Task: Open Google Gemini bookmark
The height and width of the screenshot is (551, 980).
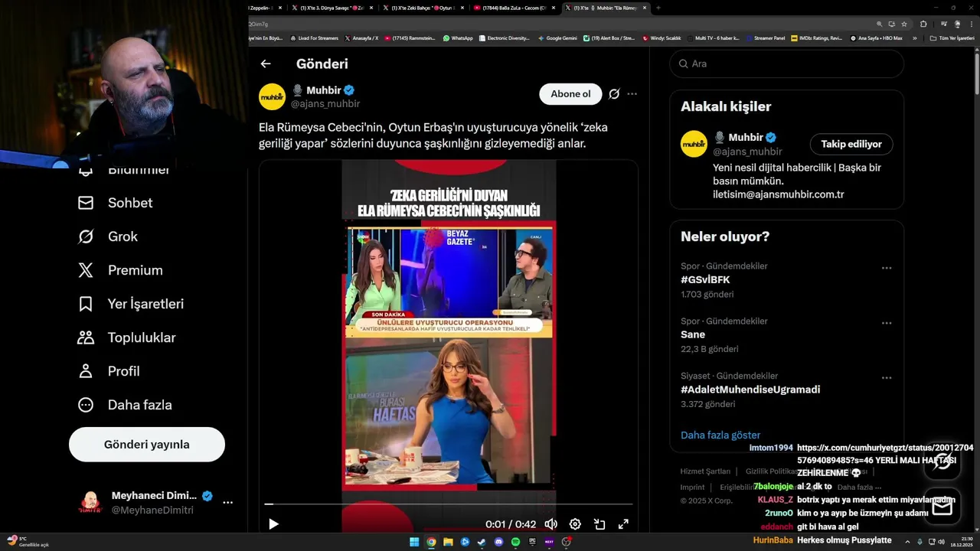Action: click(x=557, y=37)
